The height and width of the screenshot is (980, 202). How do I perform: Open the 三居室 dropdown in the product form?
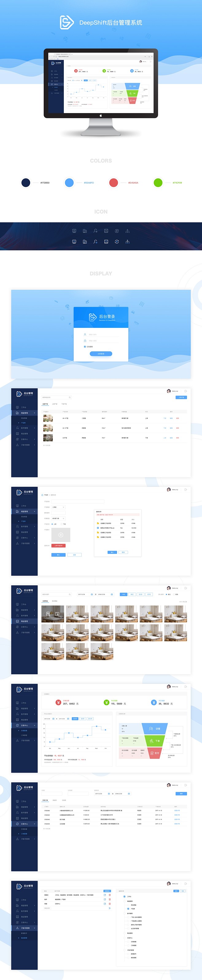[58, 507]
